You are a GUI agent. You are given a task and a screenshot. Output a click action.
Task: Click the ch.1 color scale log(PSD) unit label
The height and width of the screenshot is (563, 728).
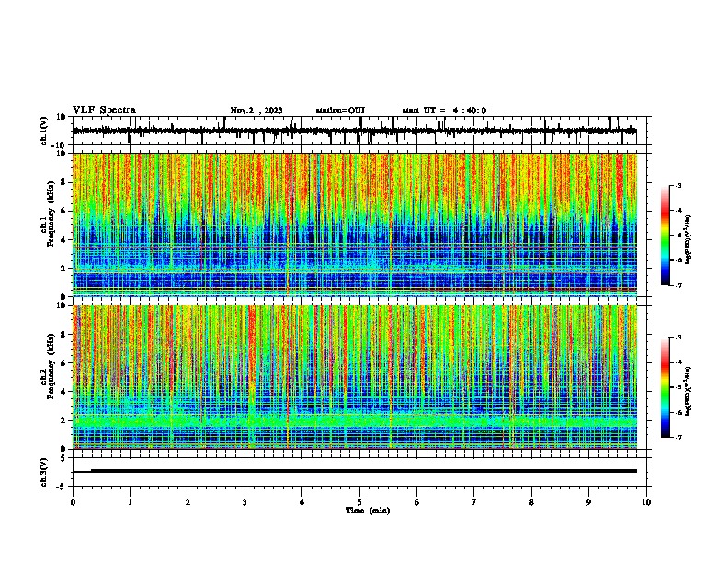click(x=688, y=240)
